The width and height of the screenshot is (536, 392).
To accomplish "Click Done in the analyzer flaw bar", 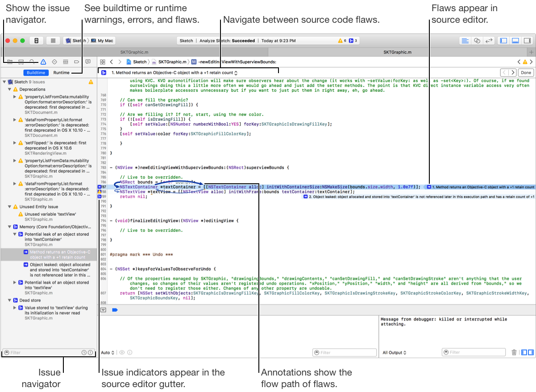I will coord(526,73).
